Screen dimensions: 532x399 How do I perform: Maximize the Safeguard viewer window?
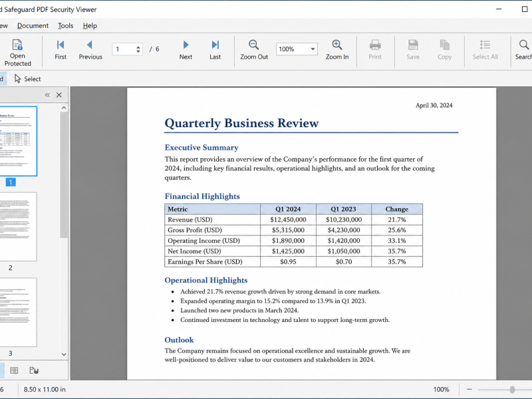[525, 9]
